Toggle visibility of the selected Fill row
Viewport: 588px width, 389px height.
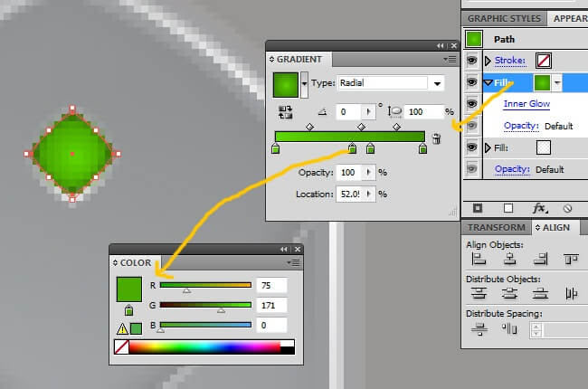pyautogui.click(x=471, y=82)
